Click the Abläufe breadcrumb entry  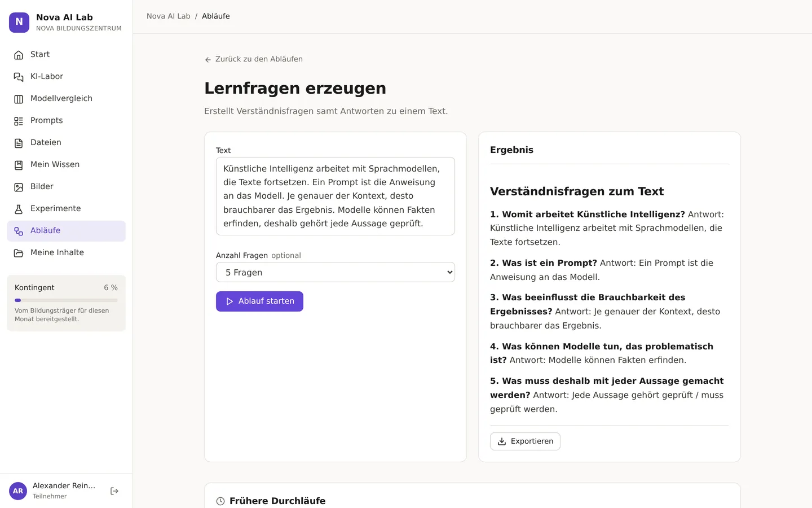tap(216, 16)
